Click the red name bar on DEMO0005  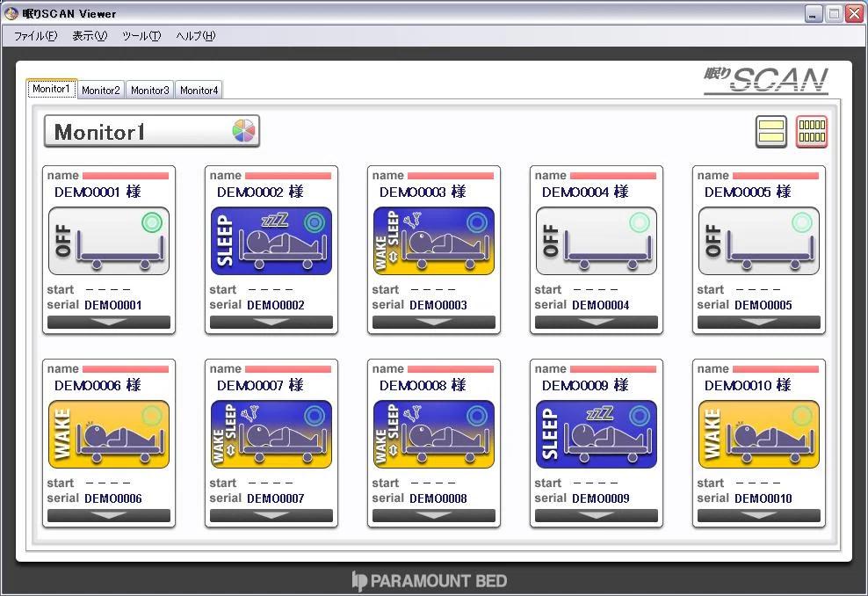pos(776,176)
